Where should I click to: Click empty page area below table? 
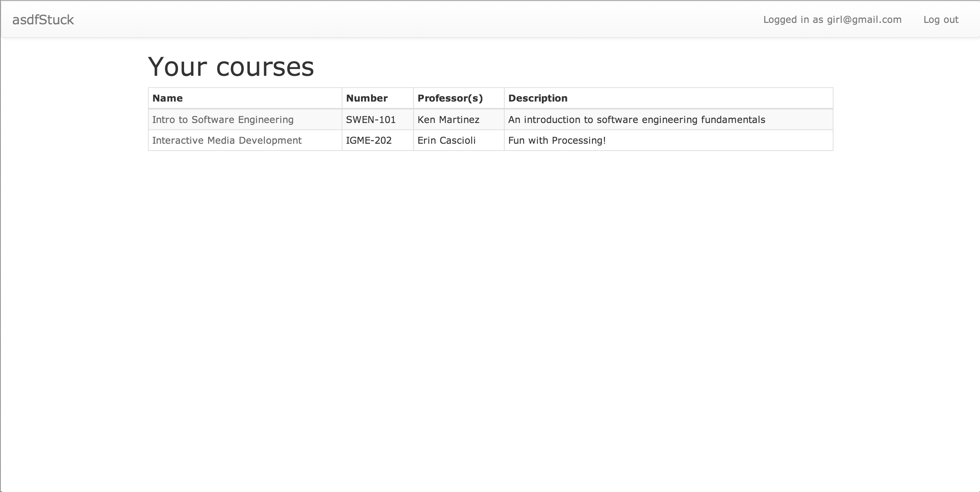(490, 304)
